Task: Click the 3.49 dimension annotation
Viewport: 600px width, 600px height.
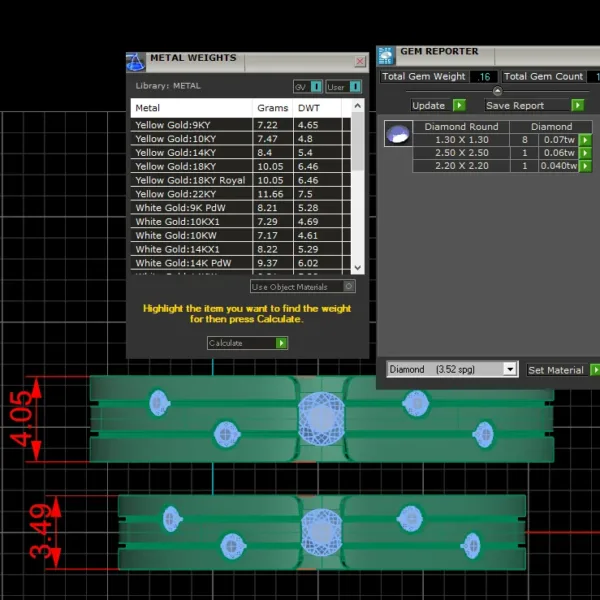Action: tap(41, 531)
